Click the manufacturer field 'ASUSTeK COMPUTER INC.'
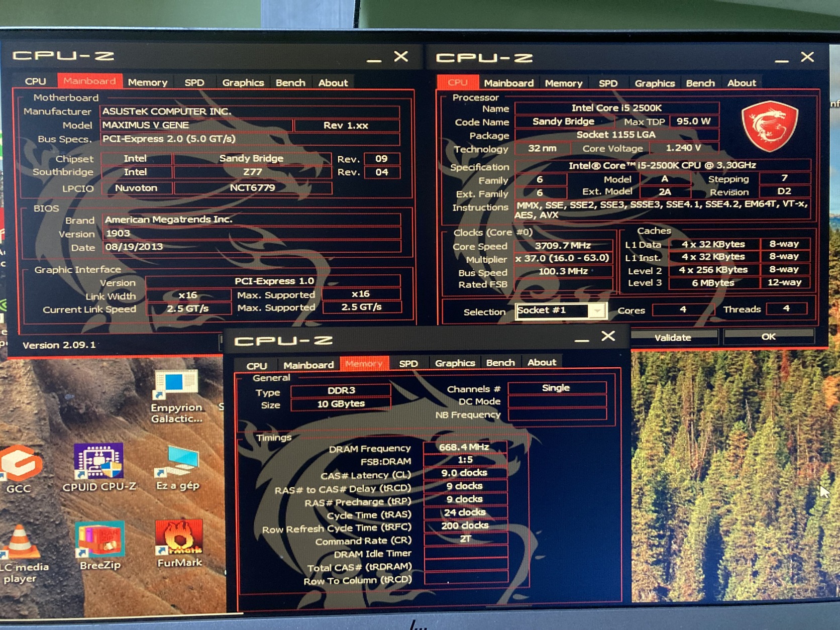 click(250, 111)
